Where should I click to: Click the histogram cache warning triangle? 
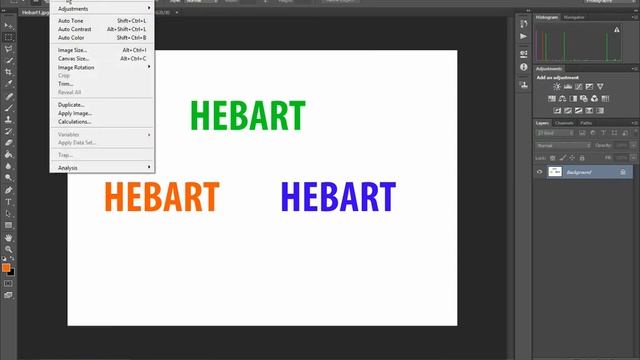(x=617, y=30)
